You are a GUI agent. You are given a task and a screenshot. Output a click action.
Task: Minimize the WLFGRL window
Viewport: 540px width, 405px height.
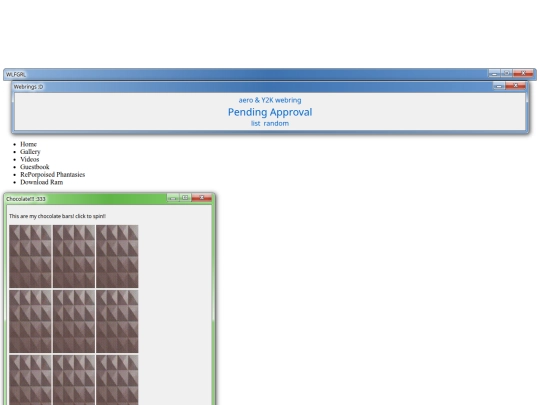tap(495, 73)
